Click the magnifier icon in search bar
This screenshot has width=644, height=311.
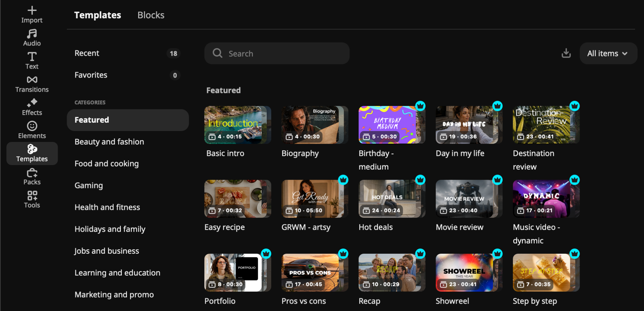[x=217, y=53]
